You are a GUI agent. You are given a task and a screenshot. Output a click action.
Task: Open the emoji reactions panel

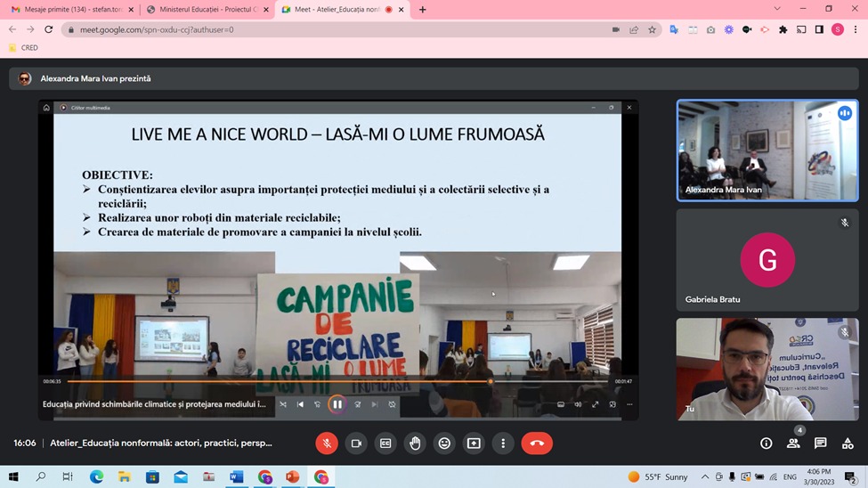pyautogui.click(x=444, y=443)
